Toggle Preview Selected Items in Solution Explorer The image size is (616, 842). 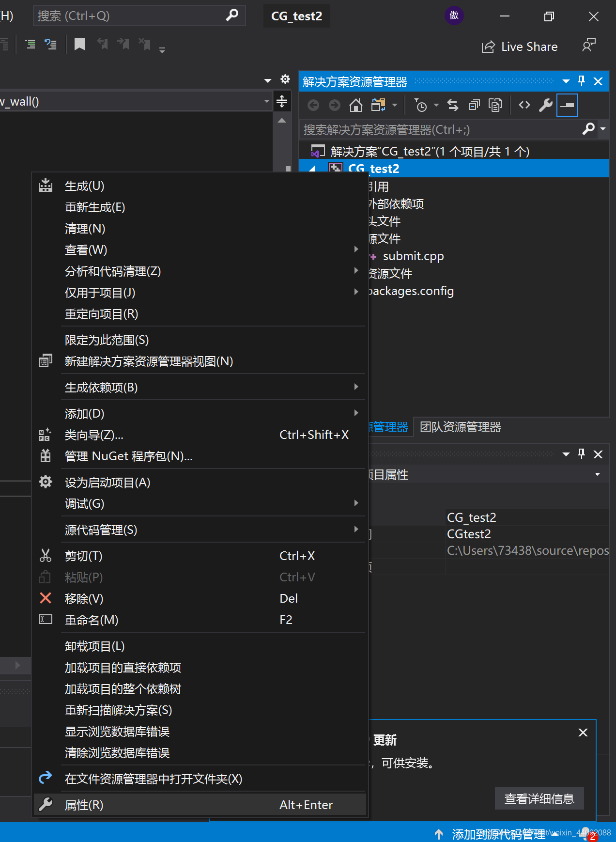[567, 105]
